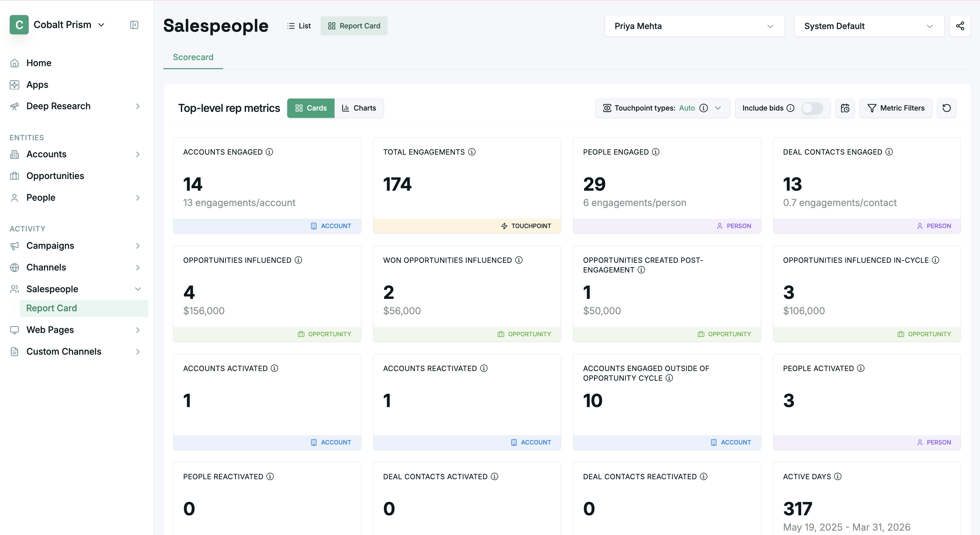The height and width of the screenshot is (535, 980).
Task: Collapse the sidebar panel icon
Action: click(134, 25)
